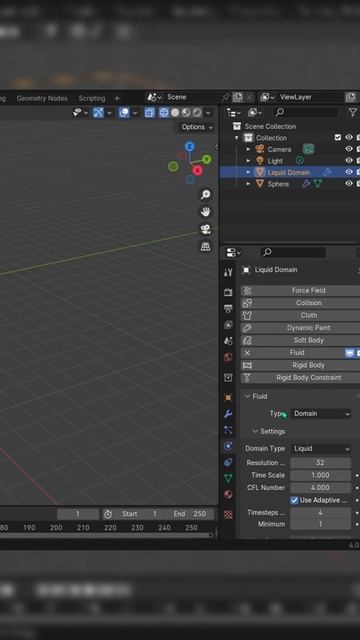Image resolution: width=360 pixels, height=640 pixels.
Task: Open outliner display mode dropdown
Action: (256, 113)
